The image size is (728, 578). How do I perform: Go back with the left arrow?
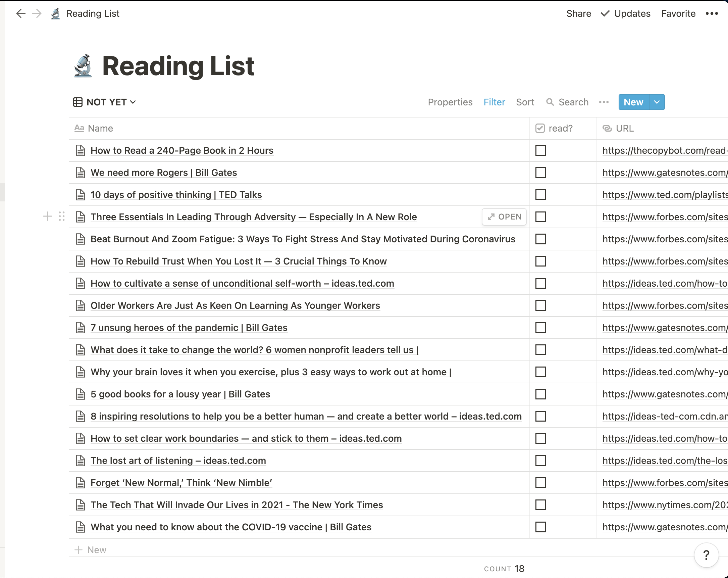coord(21,13)
